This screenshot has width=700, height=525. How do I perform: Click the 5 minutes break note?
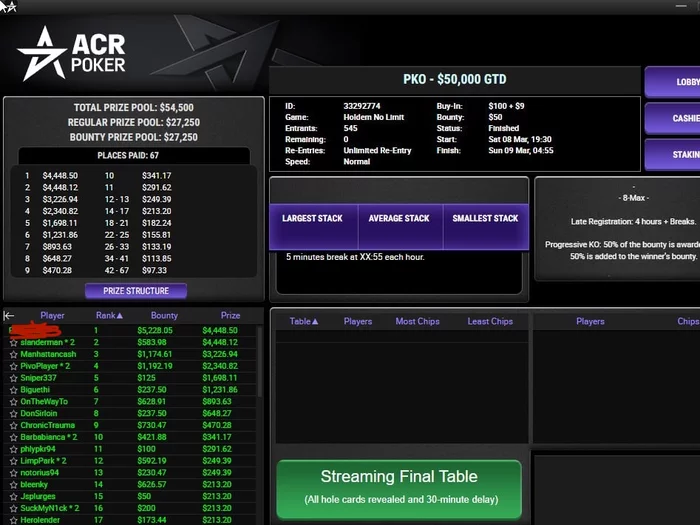pyautogui.click(x=355, y=257)
